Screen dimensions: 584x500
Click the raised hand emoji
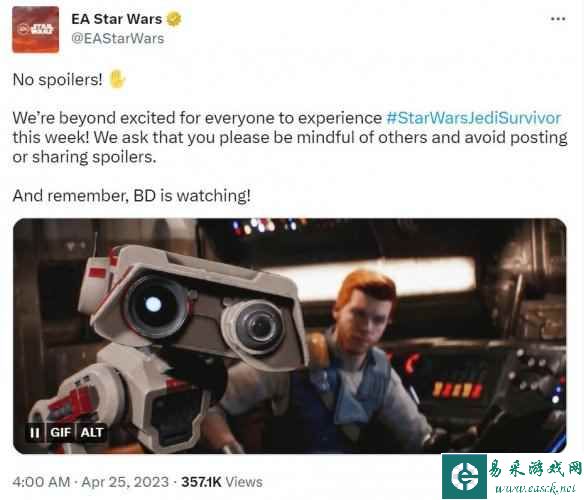[x=117, y=79]
